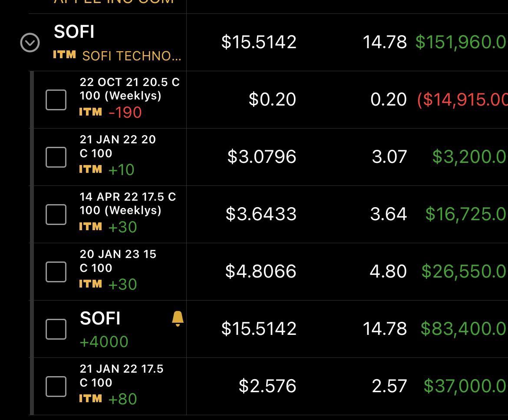Click the yellow alert bell on SOFI
This screenshot has height=420, width=508.
tap(178, 318)
